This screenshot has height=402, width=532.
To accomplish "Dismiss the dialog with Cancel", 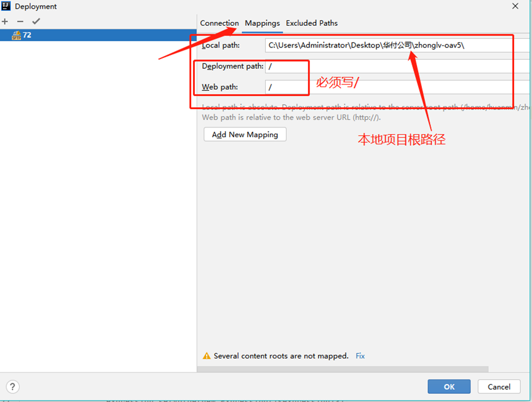I will (499, 386).
